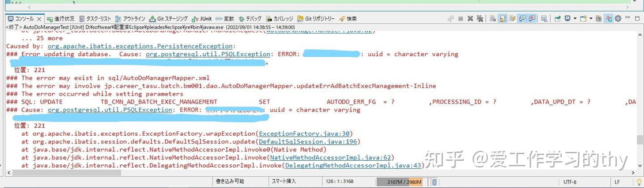The height and width of the screenshot is (188, 644).
Task: Toggle show console on standard out
Action: 521,19
